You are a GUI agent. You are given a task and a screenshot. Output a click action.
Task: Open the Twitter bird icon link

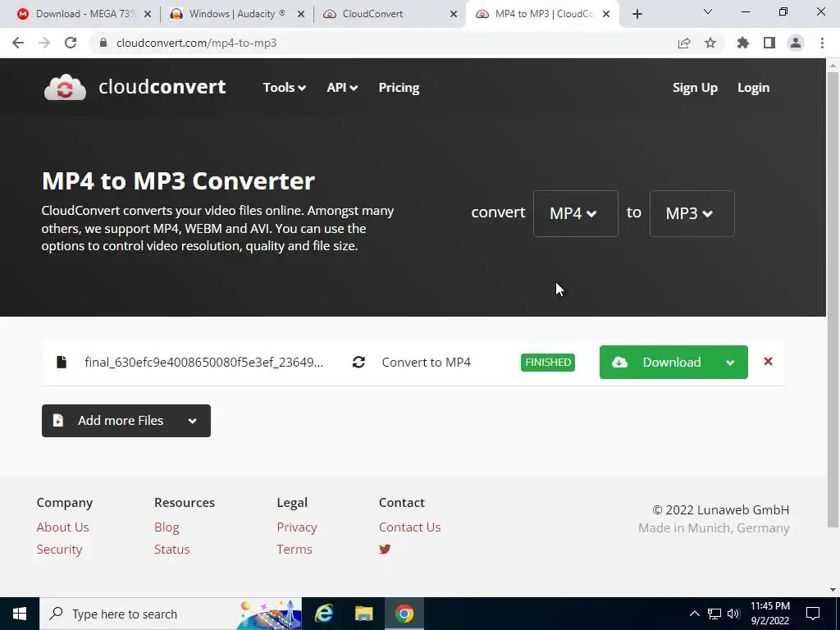[385, 549]
